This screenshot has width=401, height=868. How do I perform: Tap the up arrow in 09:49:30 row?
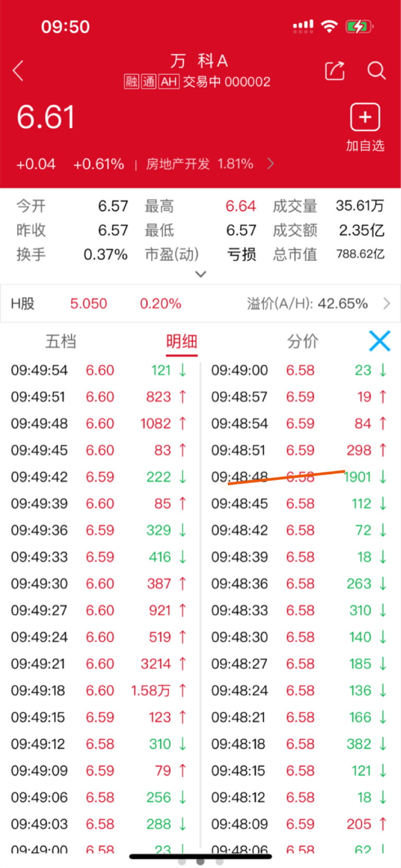tap(182, 584)
